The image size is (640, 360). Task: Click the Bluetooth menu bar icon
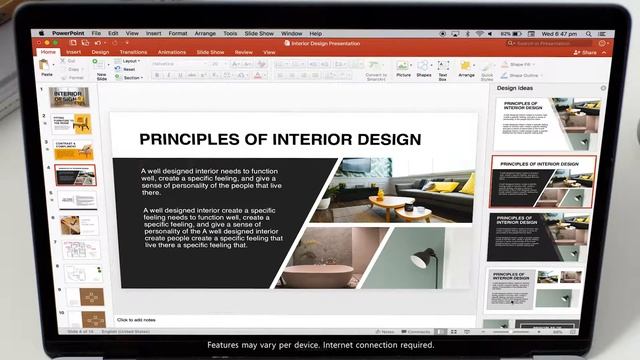[x=468, y=34]
